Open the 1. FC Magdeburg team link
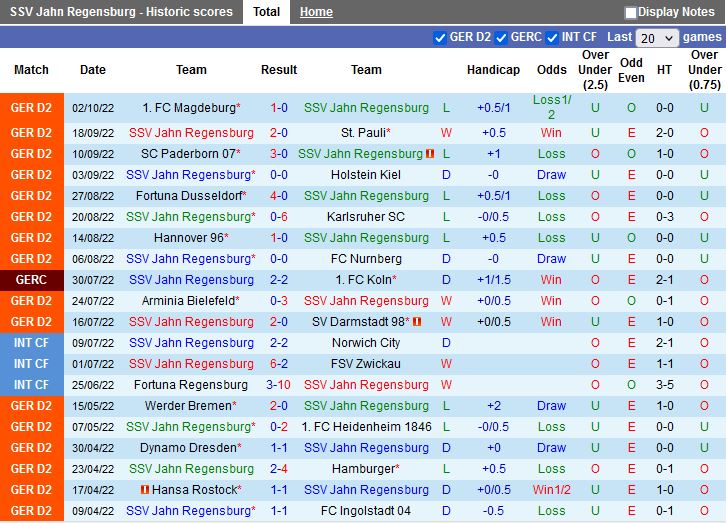 [x=189, y=108]
